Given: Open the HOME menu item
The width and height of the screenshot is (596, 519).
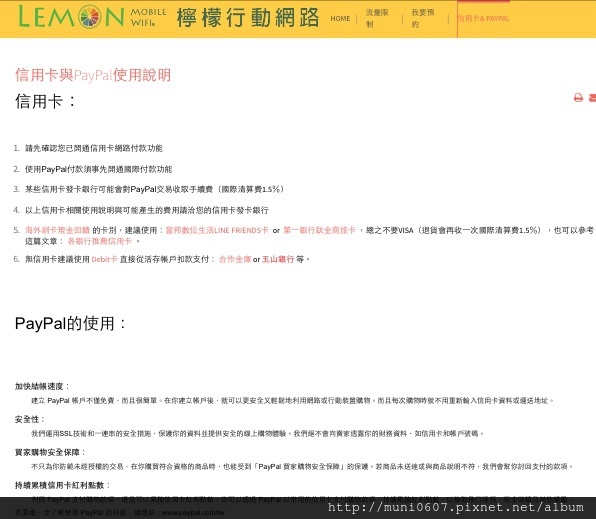Looking at the screenshot, I should click(x=340, y=18).
